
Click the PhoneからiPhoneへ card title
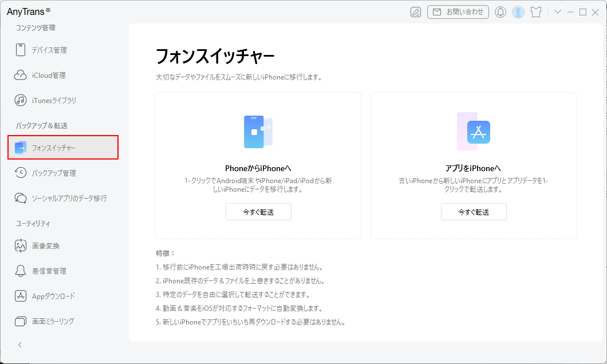pos(258,168)
